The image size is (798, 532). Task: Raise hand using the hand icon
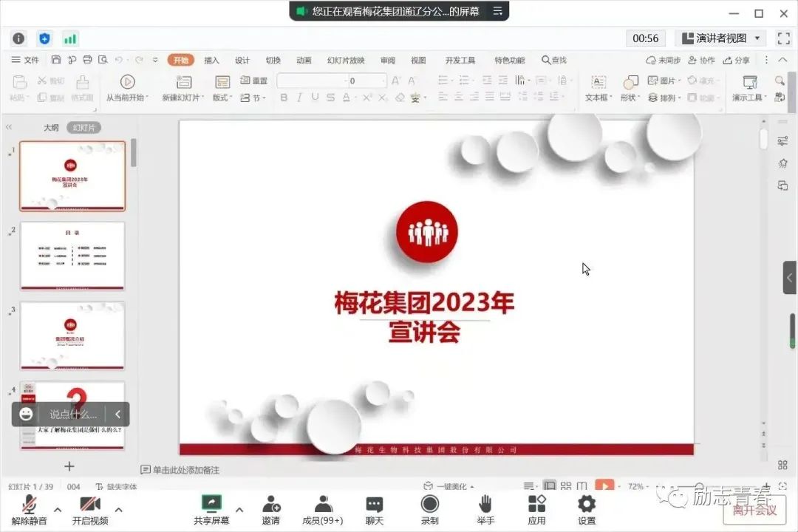[x=485, y=504]
